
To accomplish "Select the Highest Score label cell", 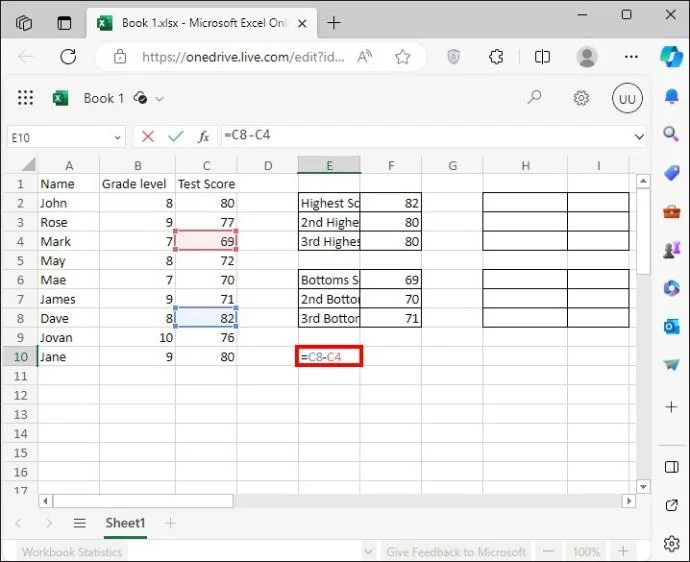I will click(x=329, y=203).
